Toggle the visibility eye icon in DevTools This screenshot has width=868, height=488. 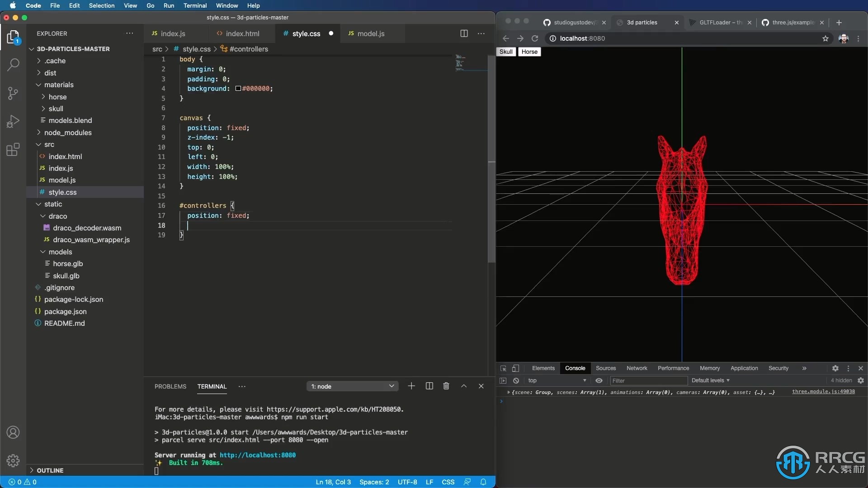(600, 380)
